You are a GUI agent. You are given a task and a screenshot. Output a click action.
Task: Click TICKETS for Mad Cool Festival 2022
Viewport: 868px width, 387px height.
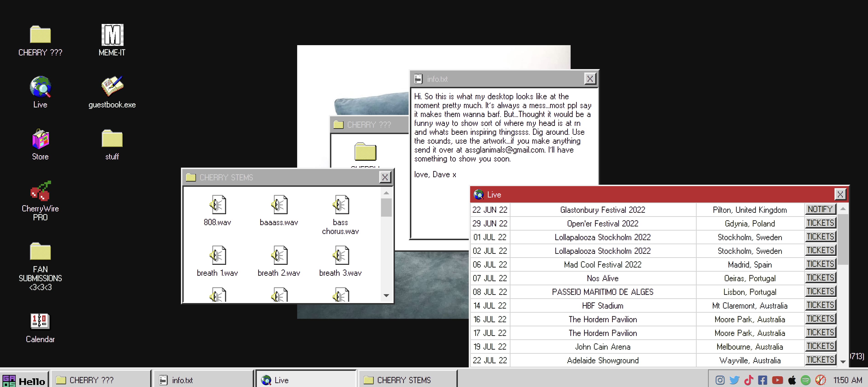point(820,264)
